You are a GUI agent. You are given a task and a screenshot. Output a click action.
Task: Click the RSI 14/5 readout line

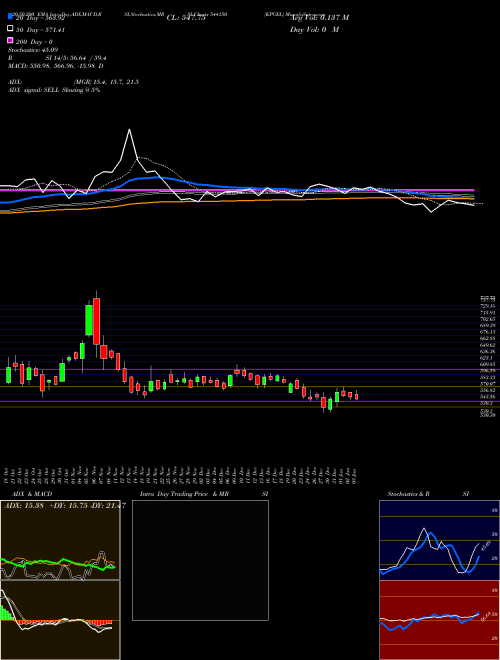(57, 60)
